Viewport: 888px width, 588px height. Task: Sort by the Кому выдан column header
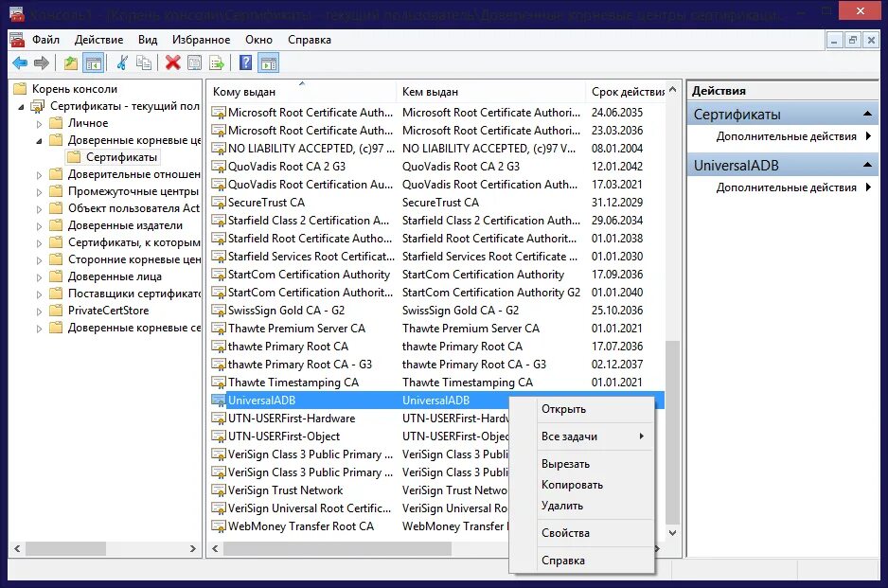point(302,91)
